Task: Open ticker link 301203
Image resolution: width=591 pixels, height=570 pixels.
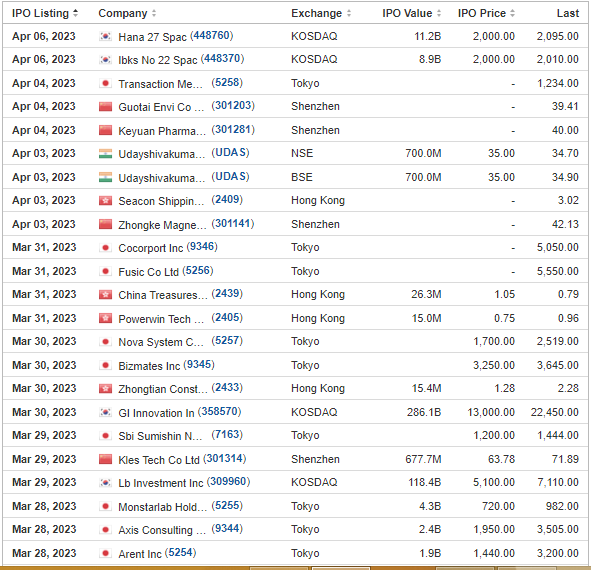Action: (x=233, y=105)
